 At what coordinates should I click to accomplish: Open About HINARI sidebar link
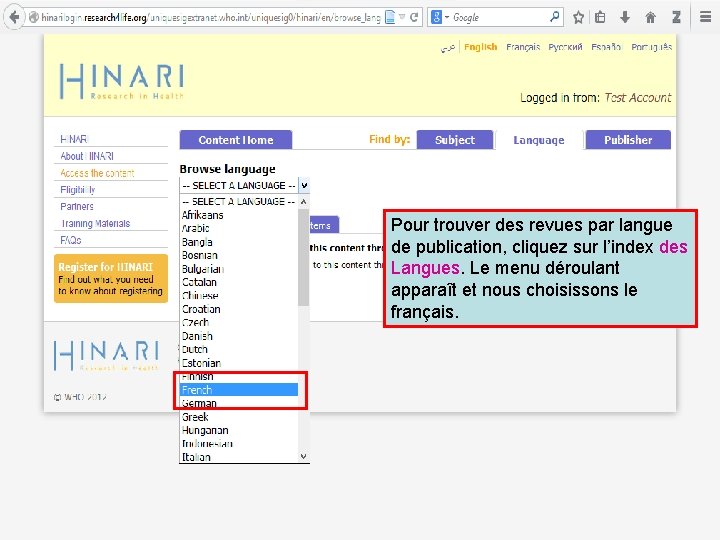(x=87, y=156)
